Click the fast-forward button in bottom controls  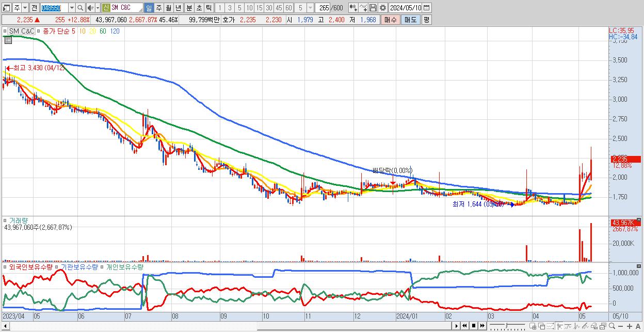482,326
